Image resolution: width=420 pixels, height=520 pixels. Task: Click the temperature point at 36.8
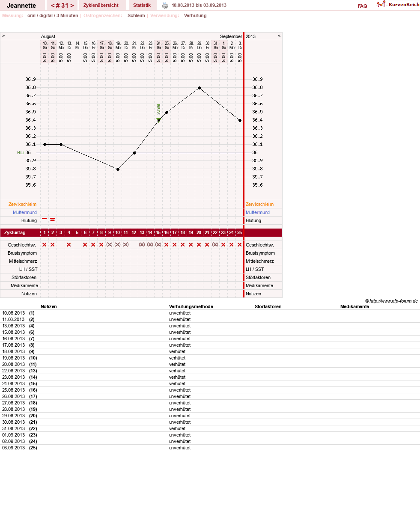199,88
